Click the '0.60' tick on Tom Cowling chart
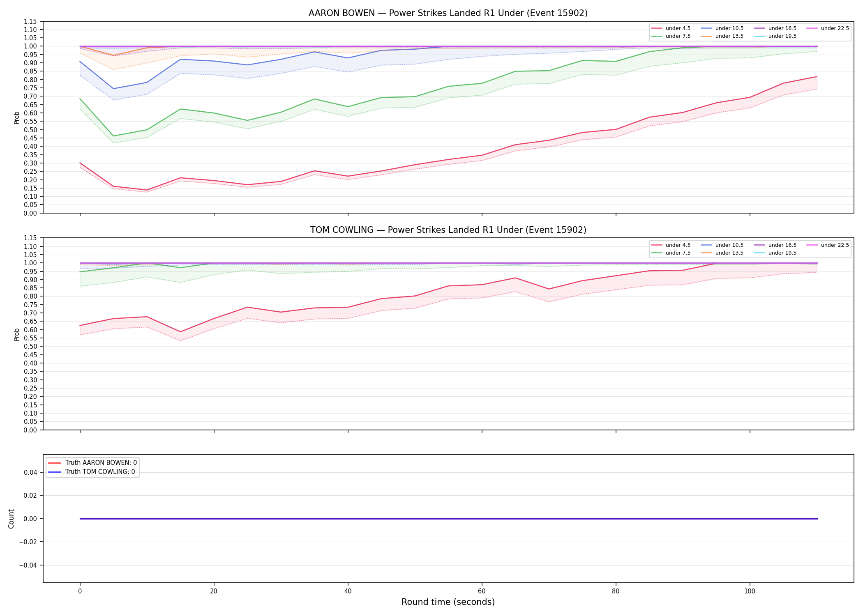The image size is (863, 616). tap(30, 330)
